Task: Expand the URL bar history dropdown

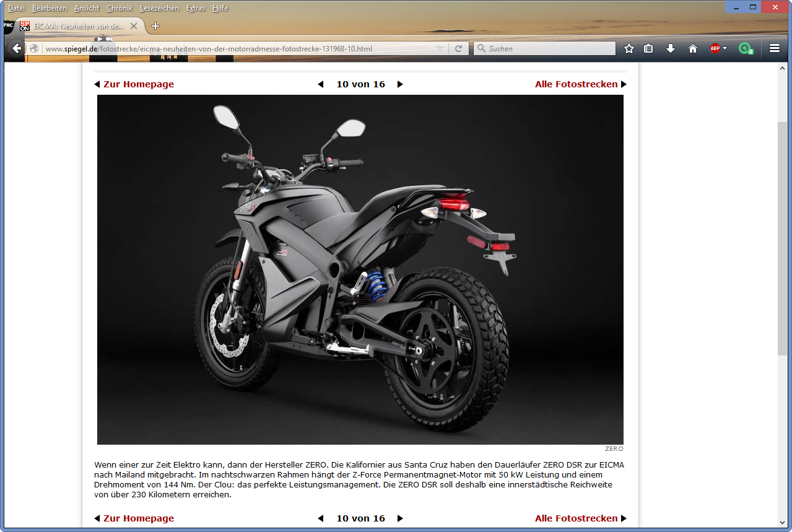Action: 440,48
